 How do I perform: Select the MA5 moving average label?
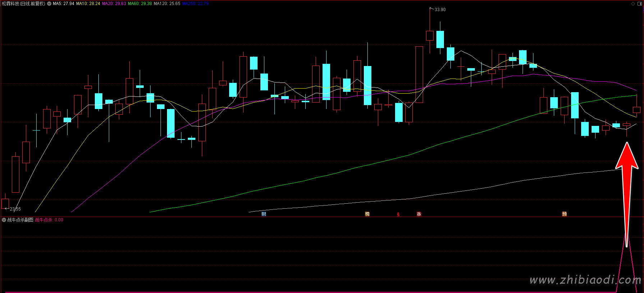[64, 4]
